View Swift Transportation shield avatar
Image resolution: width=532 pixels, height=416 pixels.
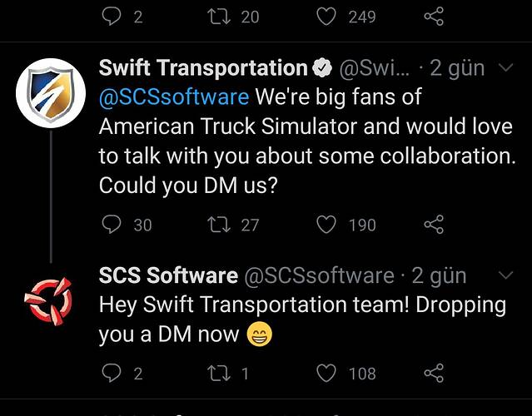pyautogui.click(x=51, y=93)
